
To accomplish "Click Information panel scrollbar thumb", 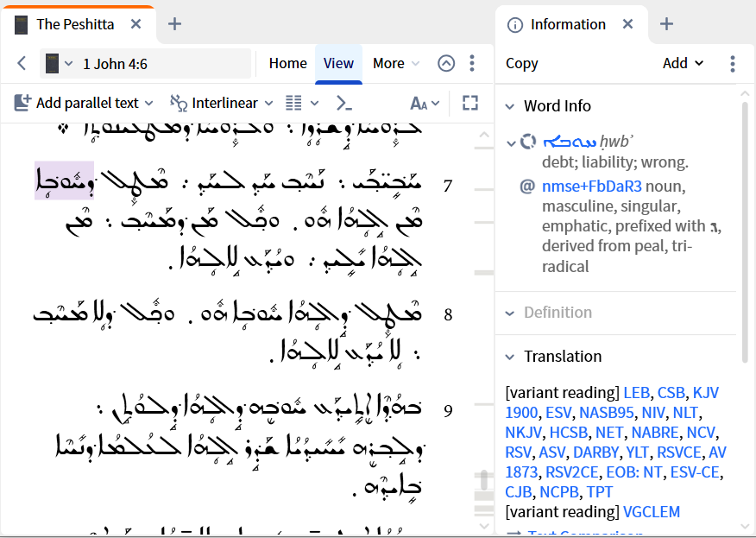I will (x=745, y=231).
